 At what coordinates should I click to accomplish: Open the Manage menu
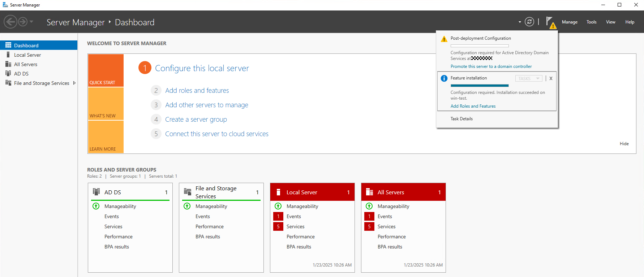click(570, 22)
